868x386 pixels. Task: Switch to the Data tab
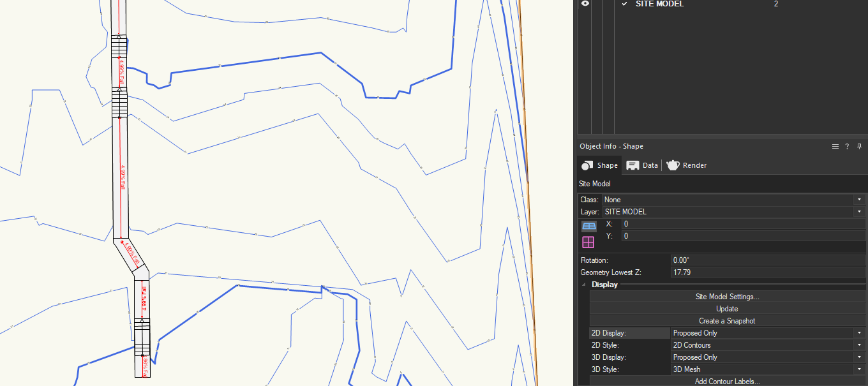[x=642, y=165]
